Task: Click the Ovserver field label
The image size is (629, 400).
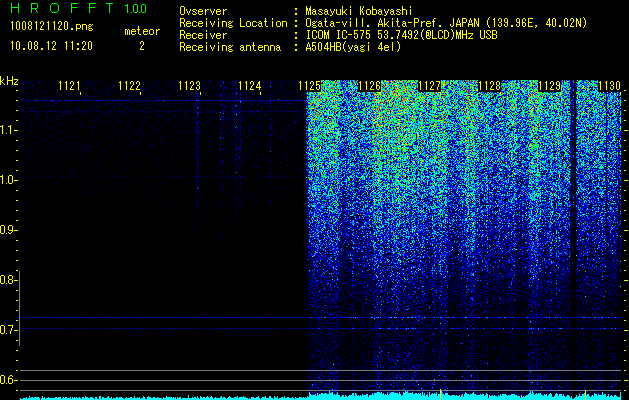Action: [x=203, y=12]
